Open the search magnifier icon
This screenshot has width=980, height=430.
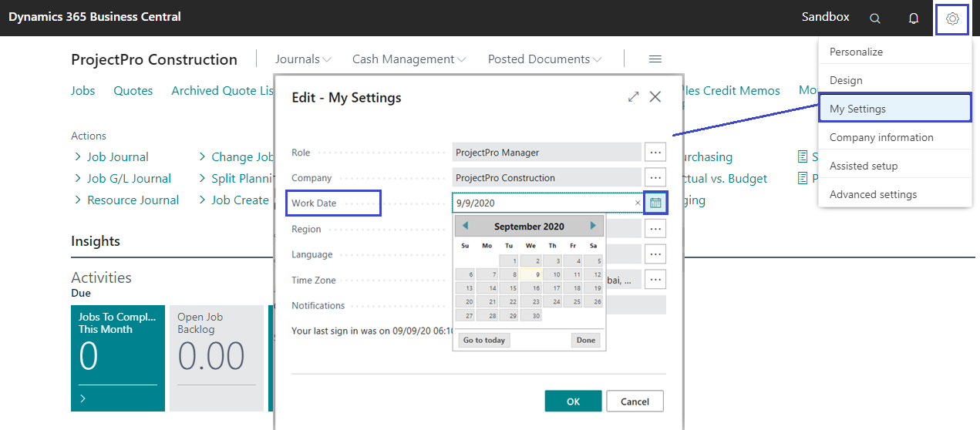(874, 18)
